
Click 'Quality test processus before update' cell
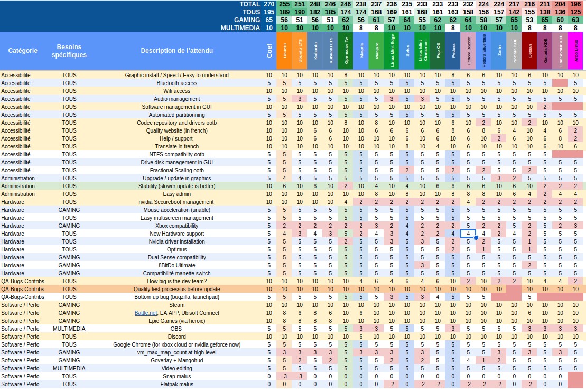pyautogui.click(x=176, y=289)
